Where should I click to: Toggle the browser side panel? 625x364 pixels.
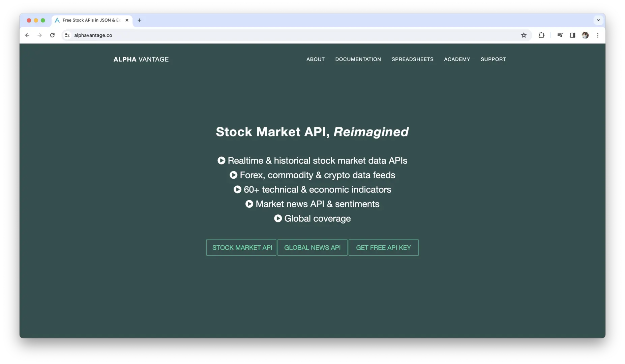coord(572,35)
